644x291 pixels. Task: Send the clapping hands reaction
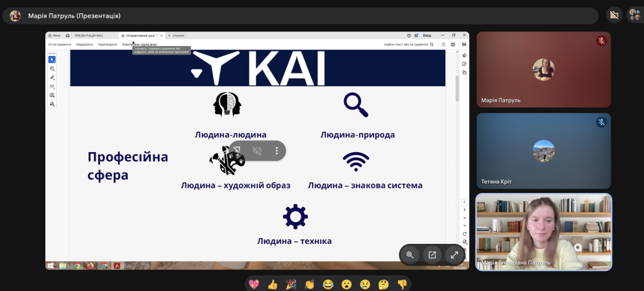pyautogui.click(x=309, y=285)
